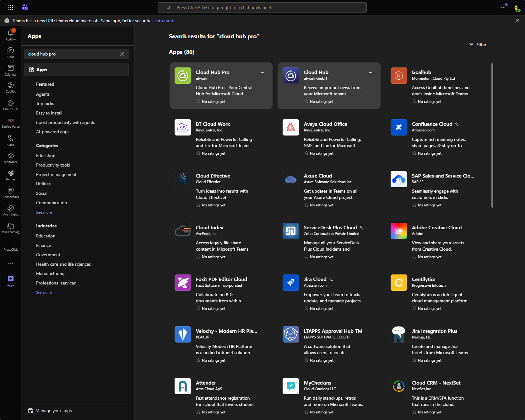This screenshot has height=420, width=525.
Task: Click the Confluence Cloud app icon
Action: (x=399, y=127)
